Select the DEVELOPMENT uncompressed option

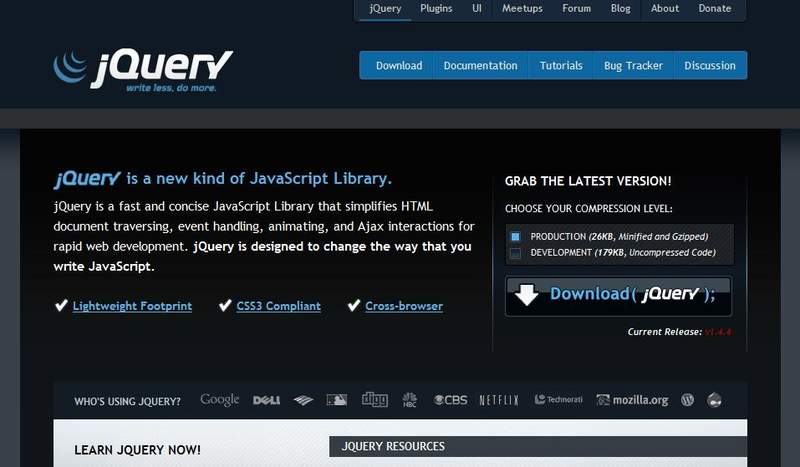click(515, 253)
